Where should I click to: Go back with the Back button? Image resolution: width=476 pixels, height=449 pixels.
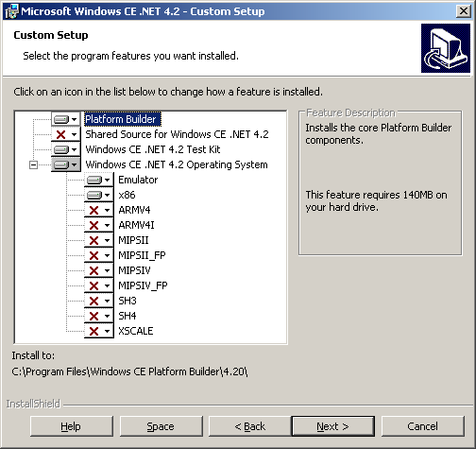pos(250,426)
